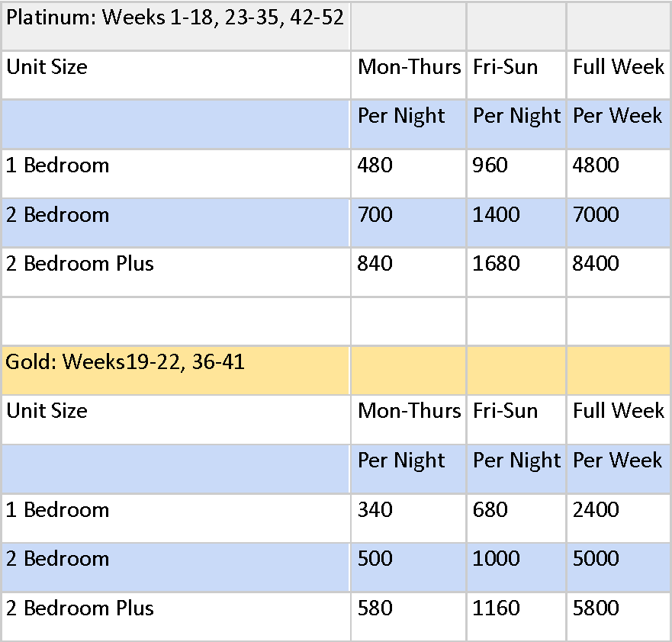
Task: Click Platinum 1 Bedroom Fri-Sun value 960
Action: coord(516,173)
